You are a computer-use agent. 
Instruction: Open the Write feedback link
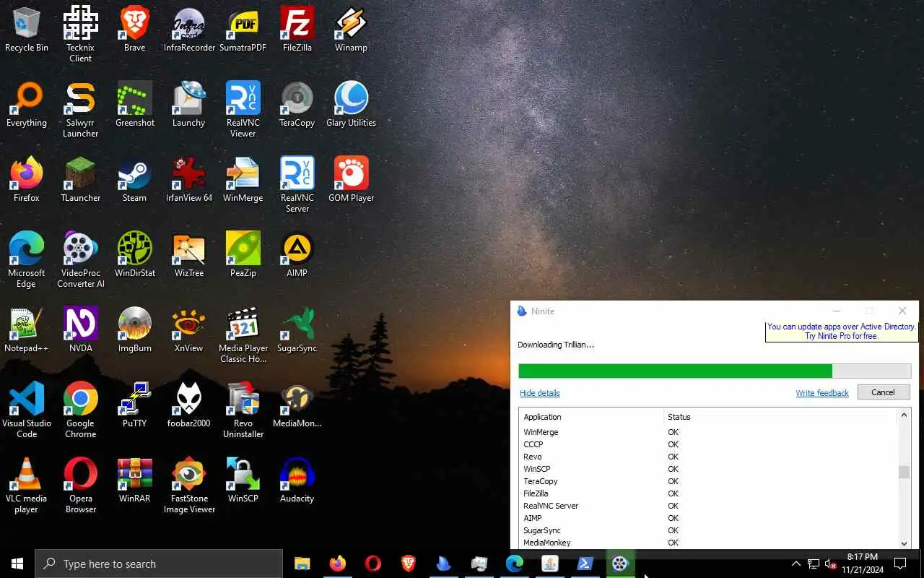[x=822, y=393]
